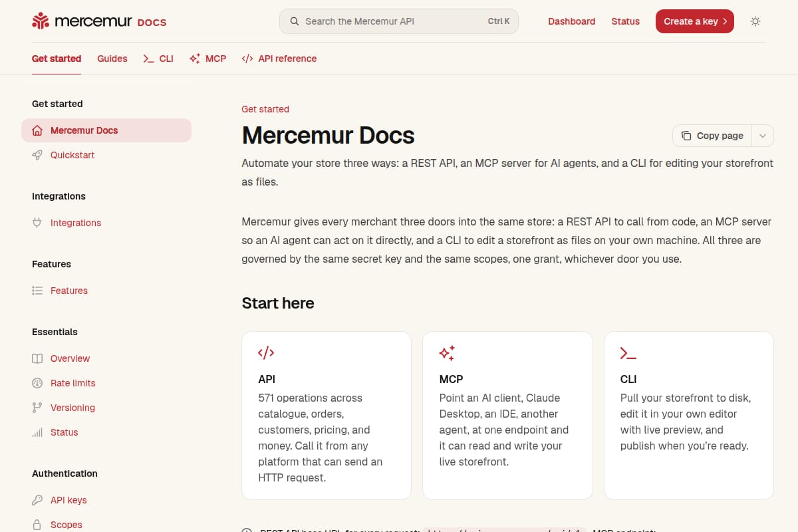Click the terminal prompt icon on CLI card

tap(628, 353)
